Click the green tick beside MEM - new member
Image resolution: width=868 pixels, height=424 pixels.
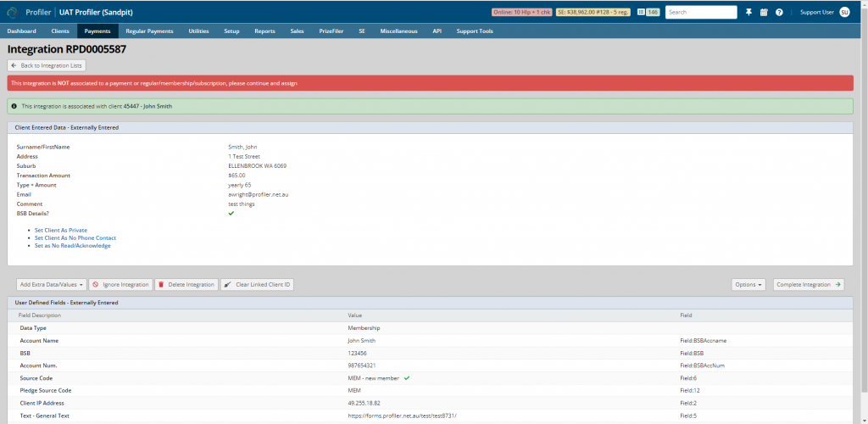click(407, 377)
